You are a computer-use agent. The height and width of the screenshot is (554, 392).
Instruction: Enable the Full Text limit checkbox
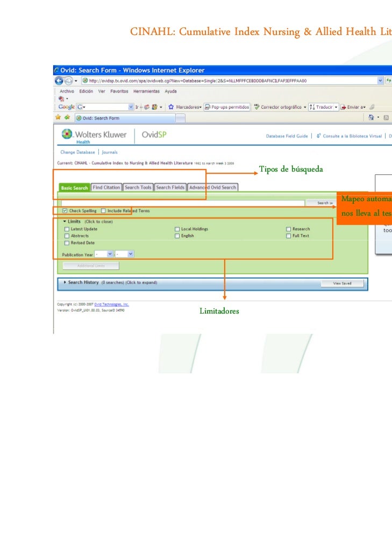pos(289,236)
